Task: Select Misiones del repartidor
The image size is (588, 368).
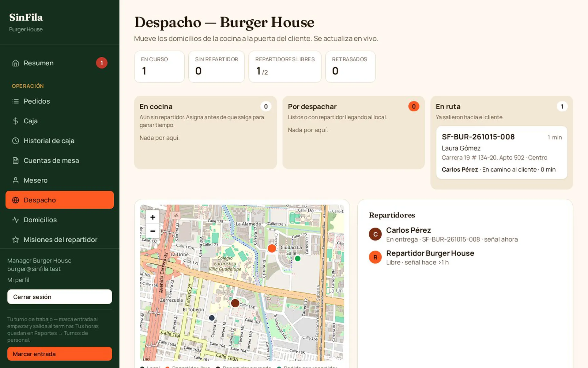Action: pyautogui.click(x=60, y=240)
